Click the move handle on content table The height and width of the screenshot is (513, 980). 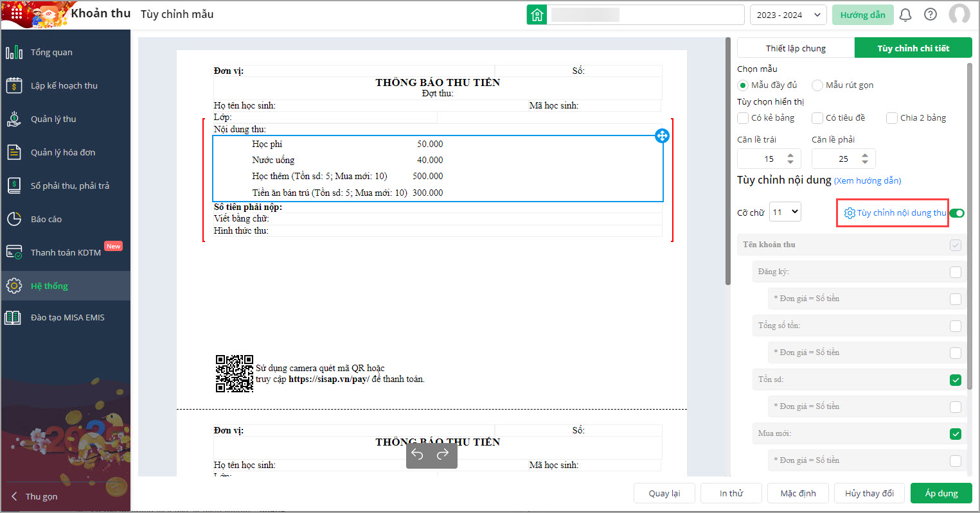(662, 135)
